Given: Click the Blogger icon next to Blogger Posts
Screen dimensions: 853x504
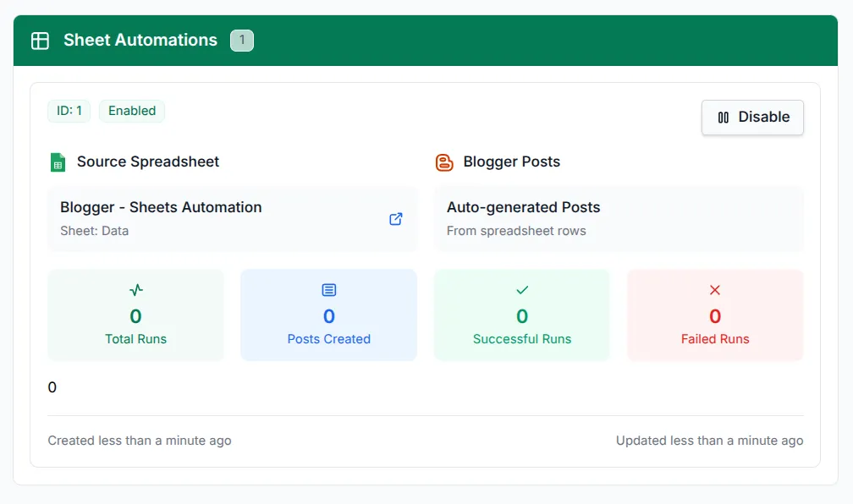Looking at the screenshot, I should [443, 161].
